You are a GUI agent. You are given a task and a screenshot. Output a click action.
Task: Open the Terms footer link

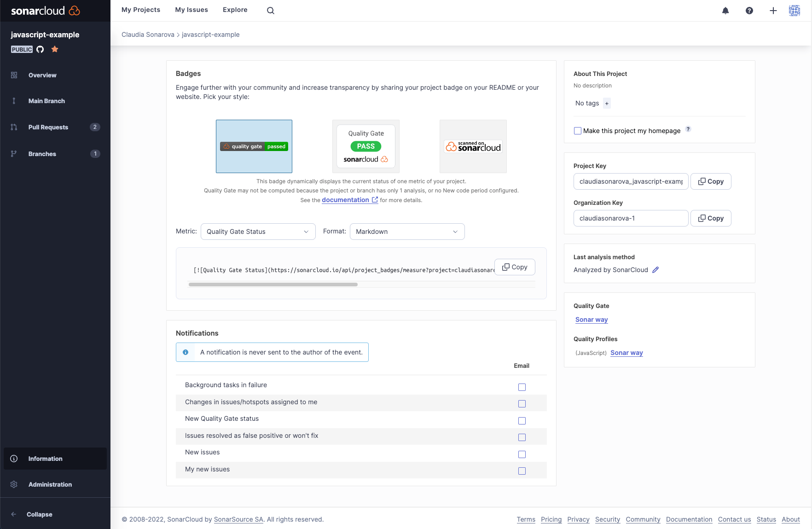tap(526, 519)
